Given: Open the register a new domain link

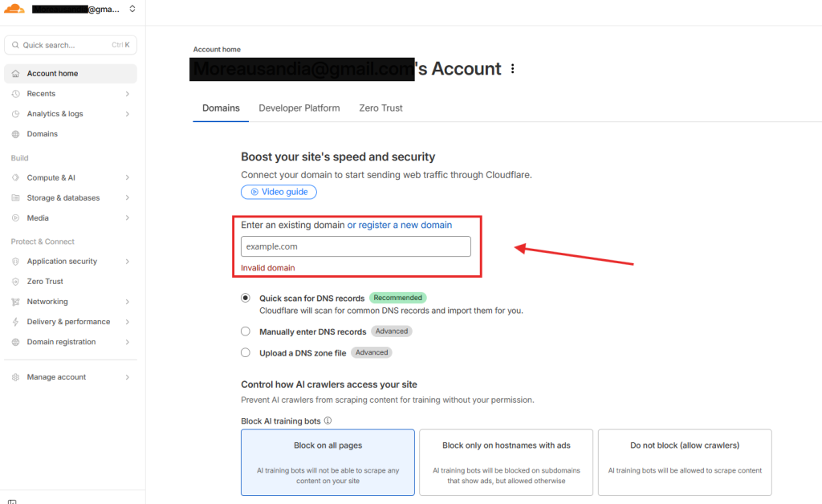Looking at the screenshot, I should coord(405,226).
